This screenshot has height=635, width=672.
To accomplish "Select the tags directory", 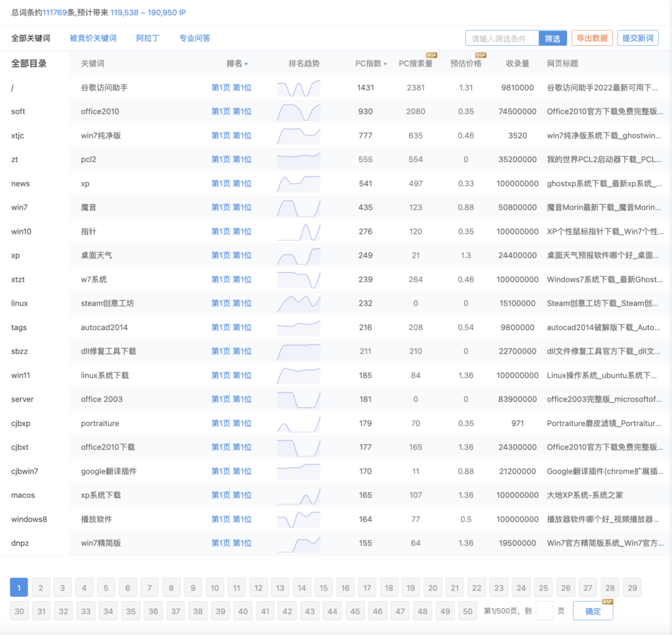I will 19,327.
